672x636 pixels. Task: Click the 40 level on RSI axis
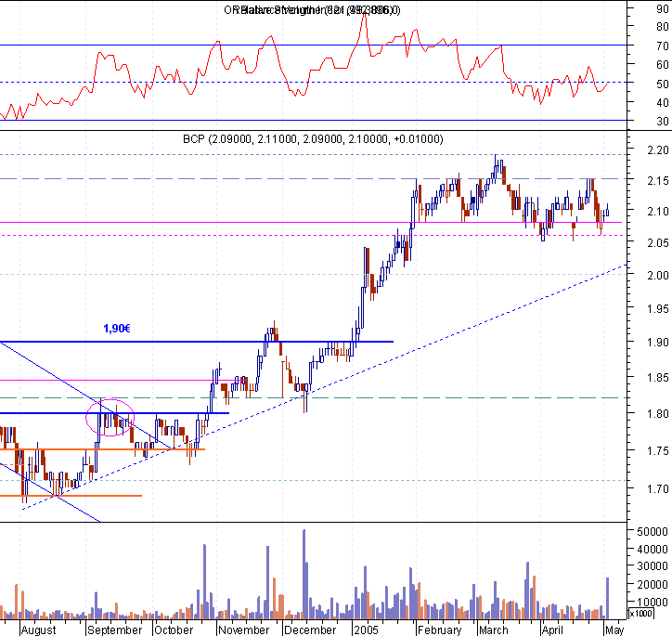[662, 103]
